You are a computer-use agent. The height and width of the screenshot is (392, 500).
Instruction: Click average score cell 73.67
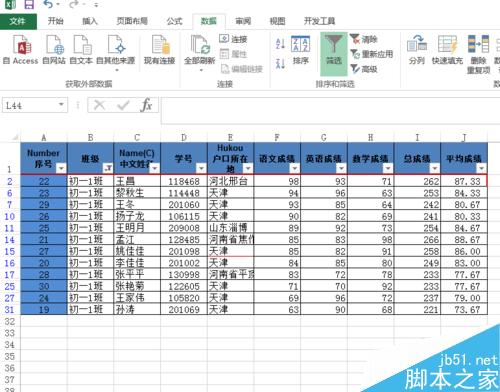(464, 310)
